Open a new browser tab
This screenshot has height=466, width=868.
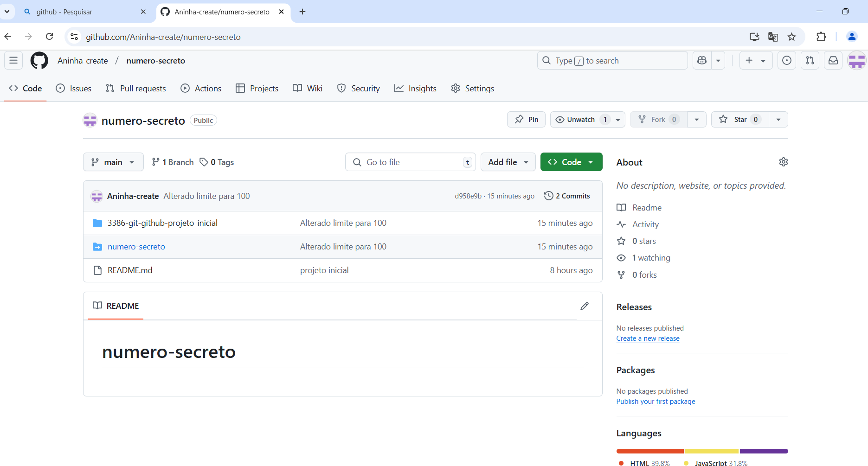pos(302,12)
